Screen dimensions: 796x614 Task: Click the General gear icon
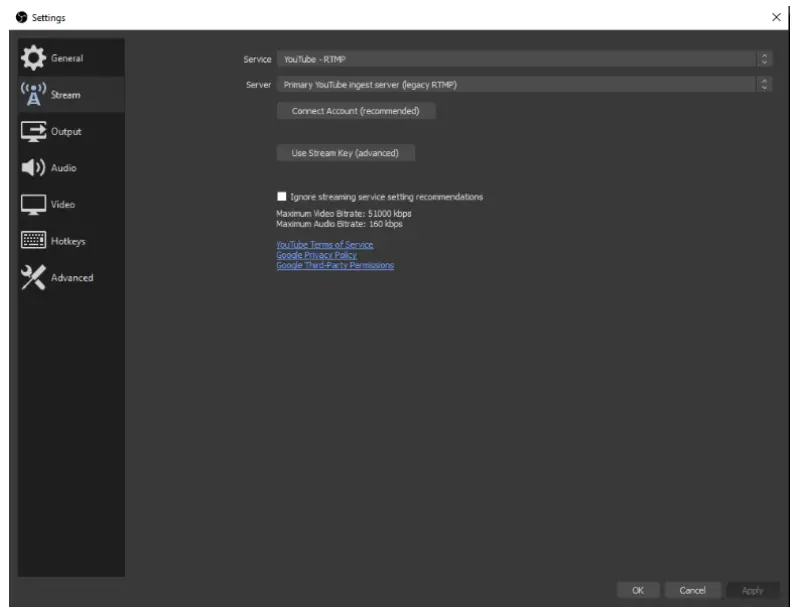point(34,58)
